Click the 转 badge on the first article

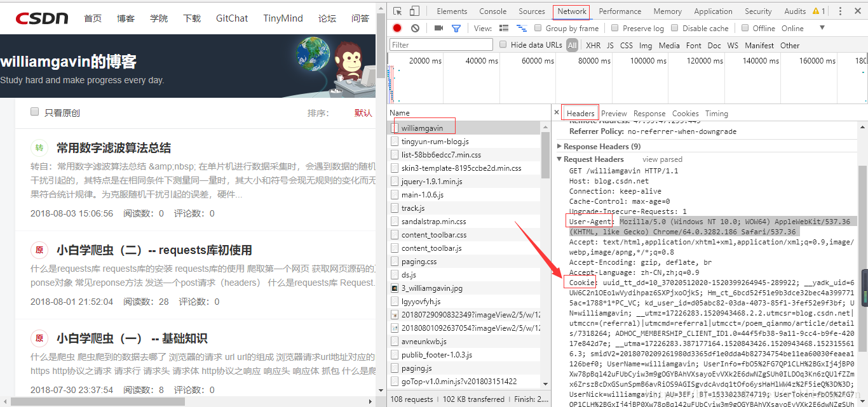coord(39,148)
